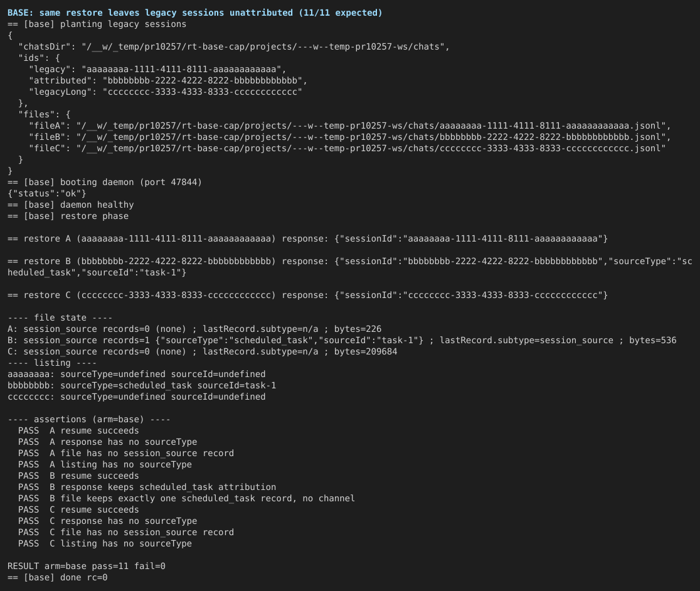This screenshot has height=591, width=700.
Task: Click the restore C response line
Action: 307,295
